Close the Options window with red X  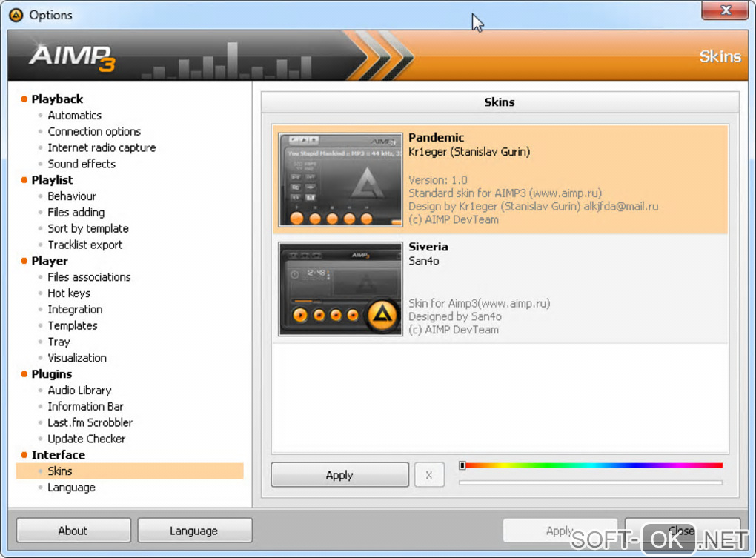click(725, 10)
